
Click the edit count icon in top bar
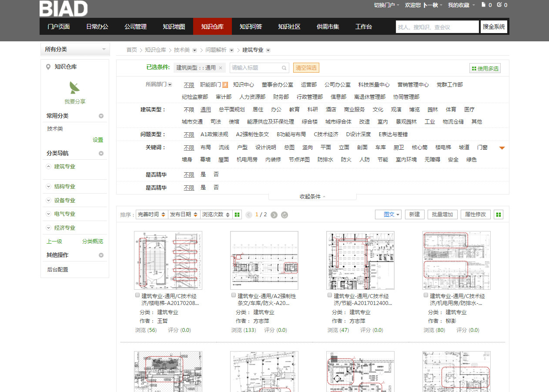tap(499, 5)
